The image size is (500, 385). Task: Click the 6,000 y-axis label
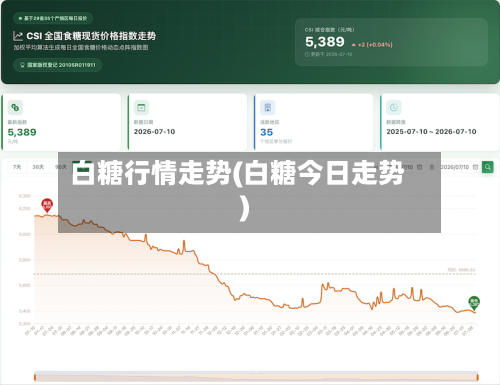(x=25, y=234)
